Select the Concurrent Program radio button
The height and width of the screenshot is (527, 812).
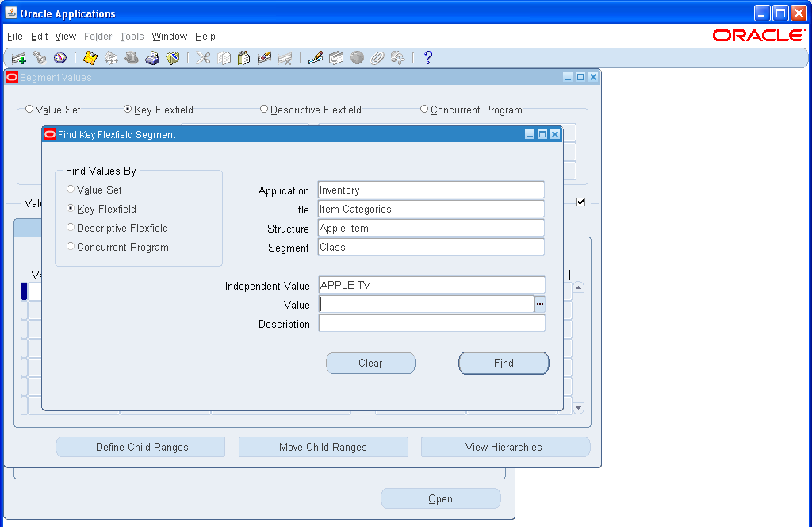(x=69, y=247)
